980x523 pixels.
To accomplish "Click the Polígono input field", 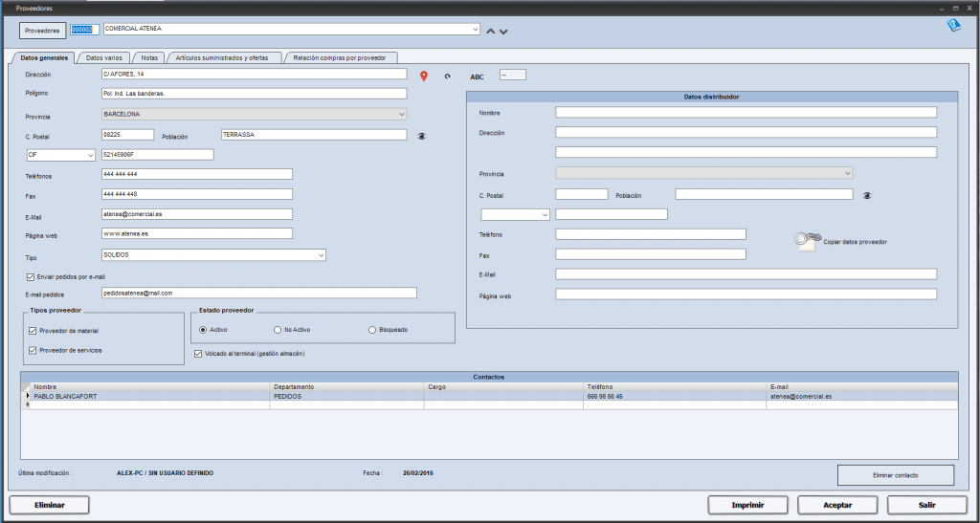I will [254, 94].
